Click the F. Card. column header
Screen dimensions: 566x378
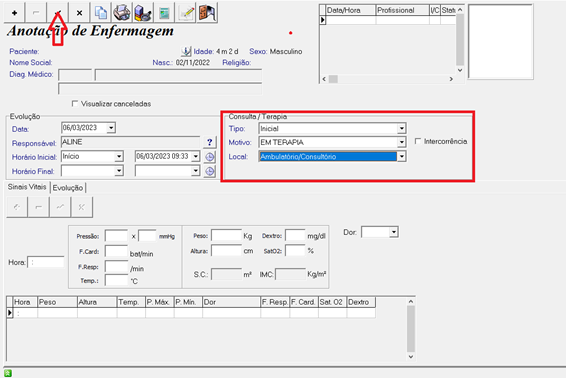coord(304,302)
